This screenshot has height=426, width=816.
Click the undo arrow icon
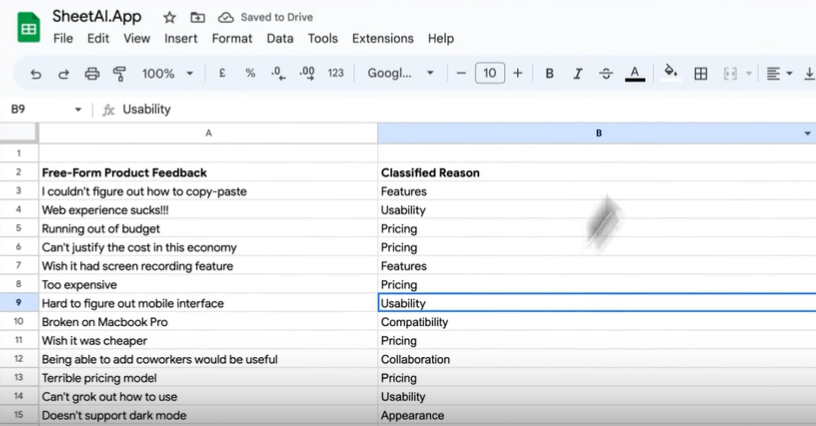[x=36, y=73]
